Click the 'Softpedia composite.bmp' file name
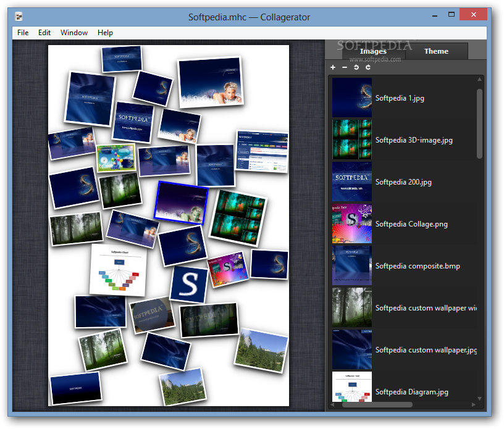Image resolution: width=504 pixels, height=429 pixels. coord(418,266)
